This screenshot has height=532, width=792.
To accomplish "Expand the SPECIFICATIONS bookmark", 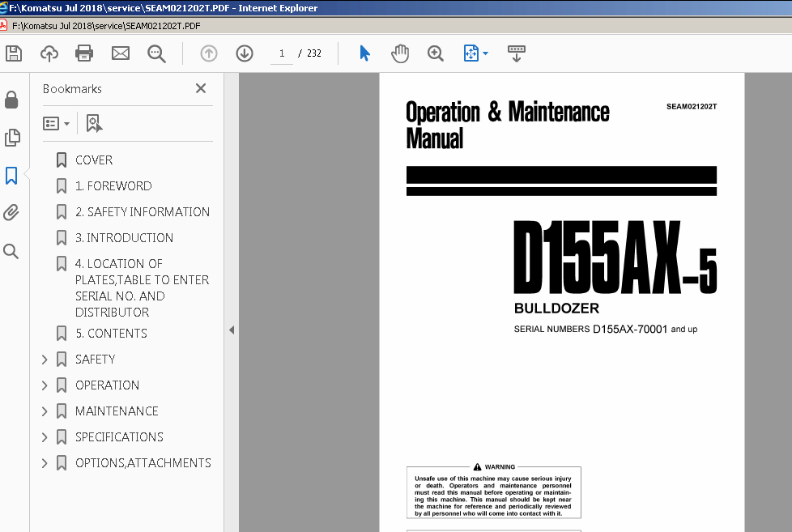I will point(45,437).
